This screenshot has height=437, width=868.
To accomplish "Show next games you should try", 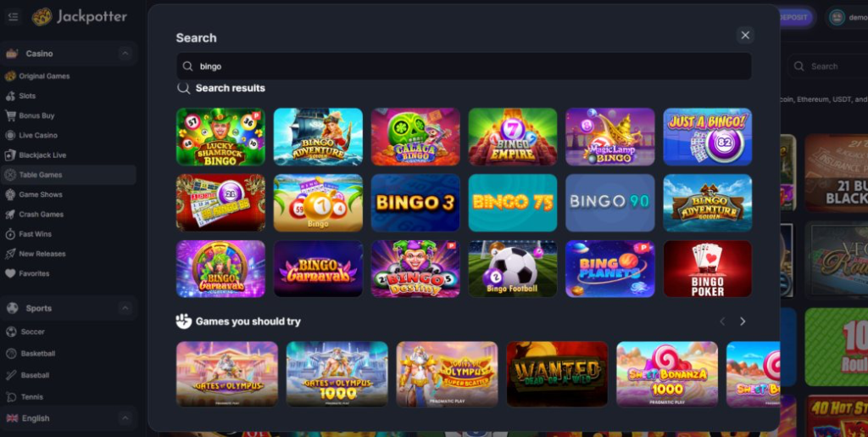I will pyautogui.click(x=743, y=322).
